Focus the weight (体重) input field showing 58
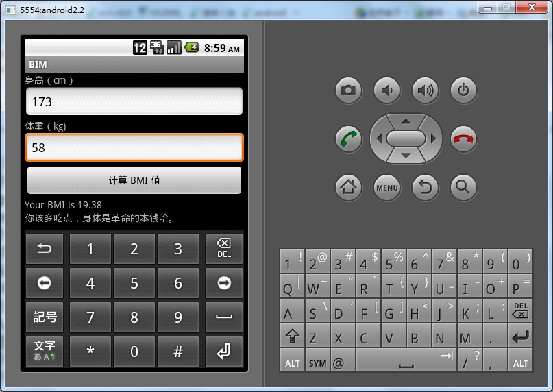The width and height of the screenshot is (553, 392). 134,147
